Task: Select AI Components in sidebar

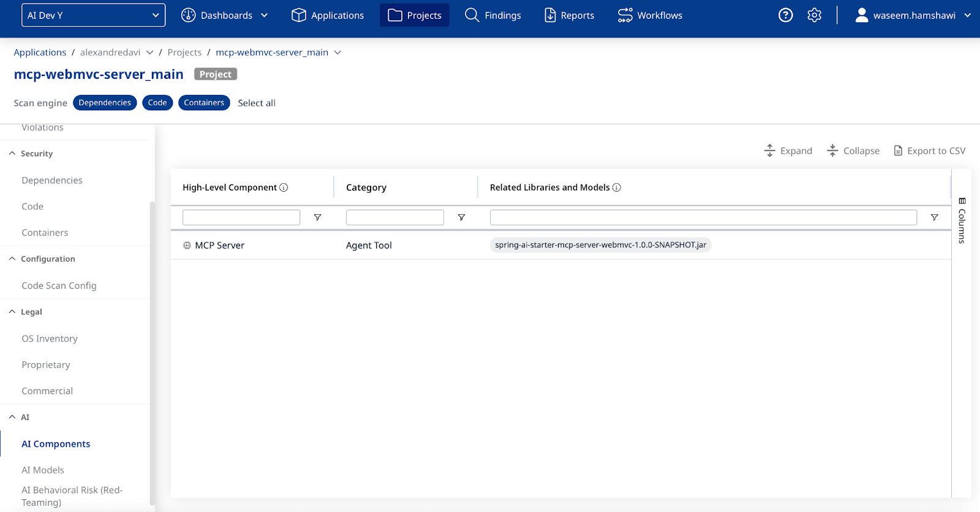Action: click(x=56, y=444)
